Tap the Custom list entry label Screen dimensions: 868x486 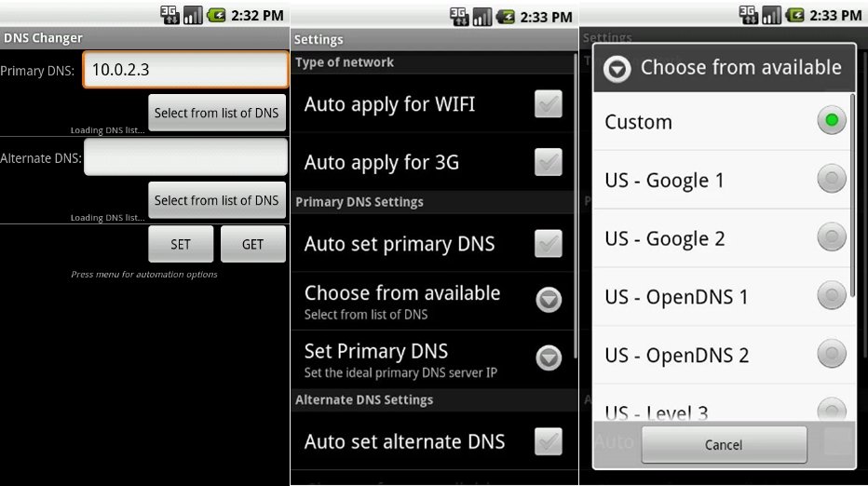click(x=638, y=122)
